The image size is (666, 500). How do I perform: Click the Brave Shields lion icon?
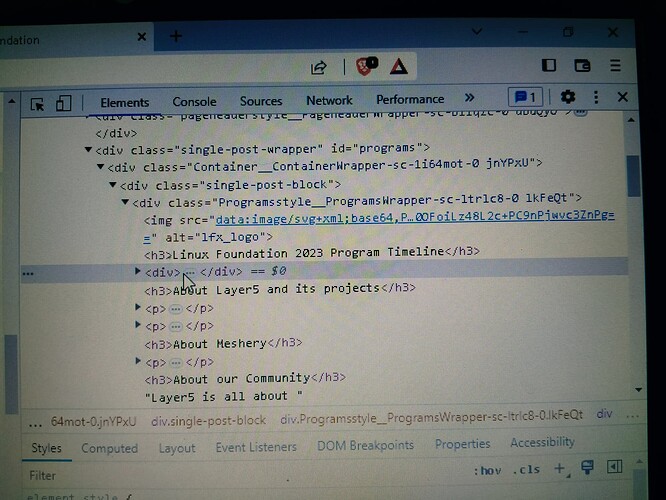click(x=366, y=66)
